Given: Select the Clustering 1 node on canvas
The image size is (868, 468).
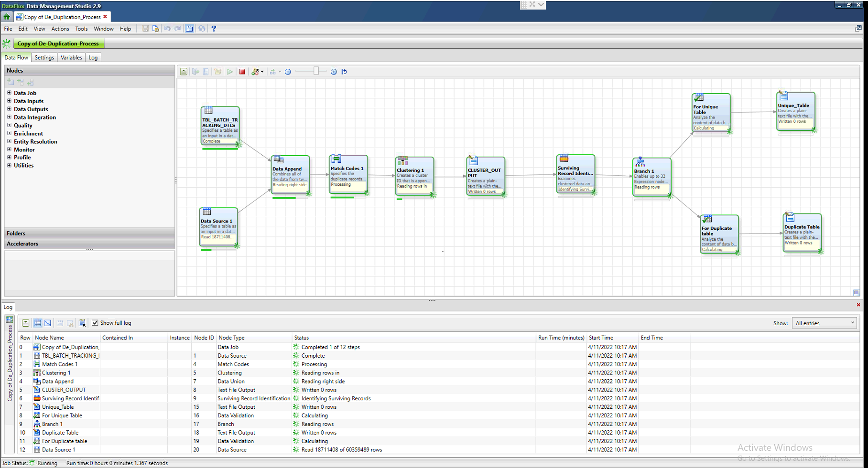Looking at the screenshot, I should pos(414,176).
